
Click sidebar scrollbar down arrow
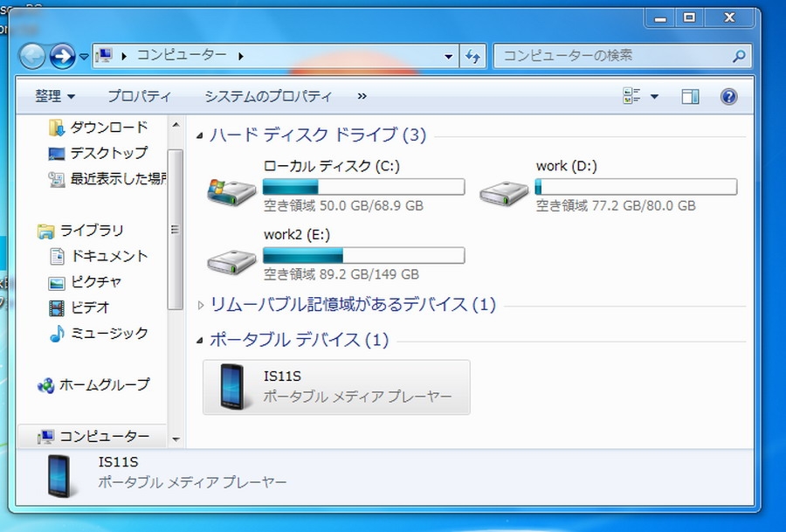coord(176,439)
